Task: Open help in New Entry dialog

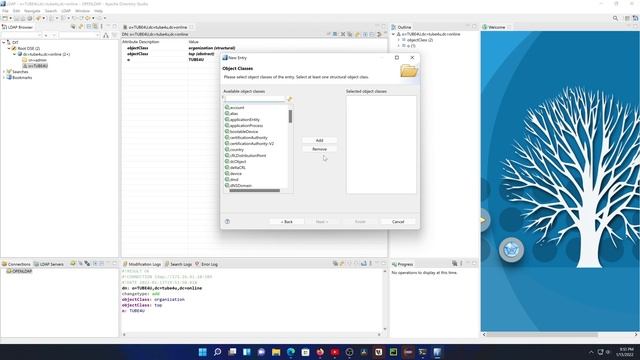Action: [227, 222]
